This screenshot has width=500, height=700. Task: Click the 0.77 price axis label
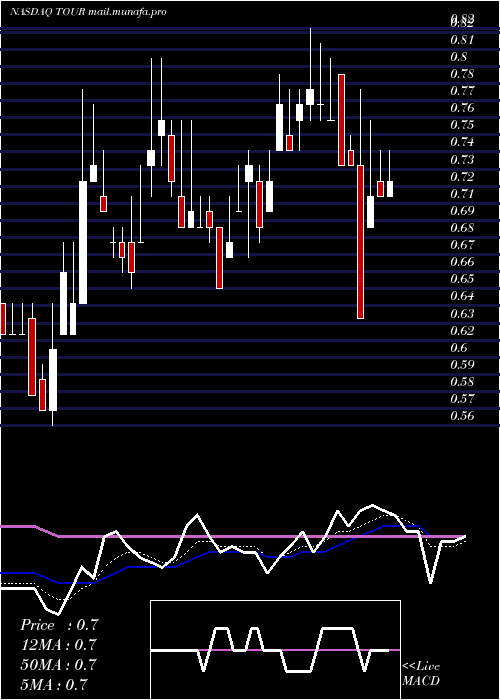tap(461, 91)
